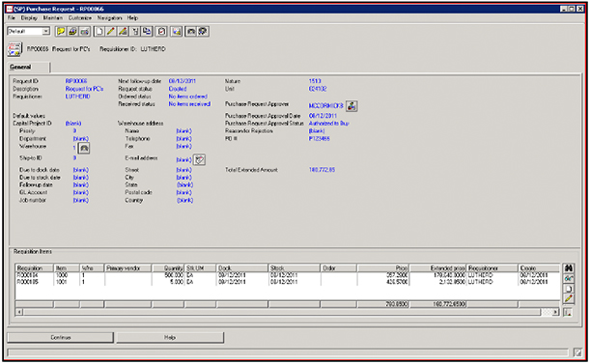
Task: Click the No items received link
Action: point(189,104)
